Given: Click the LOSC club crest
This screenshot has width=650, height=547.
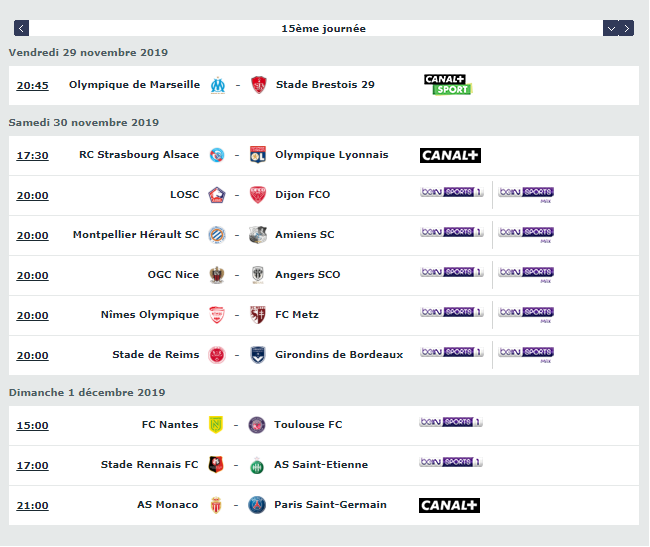Looking at the screenshot, I should 217,195.
